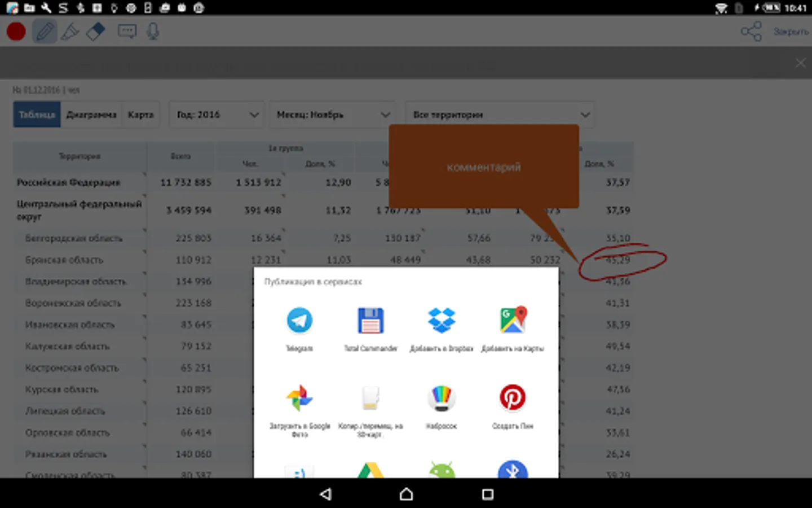Tap the Wi-Fi status icon
The width and height of the screenshot is (812, 508).
721,8
